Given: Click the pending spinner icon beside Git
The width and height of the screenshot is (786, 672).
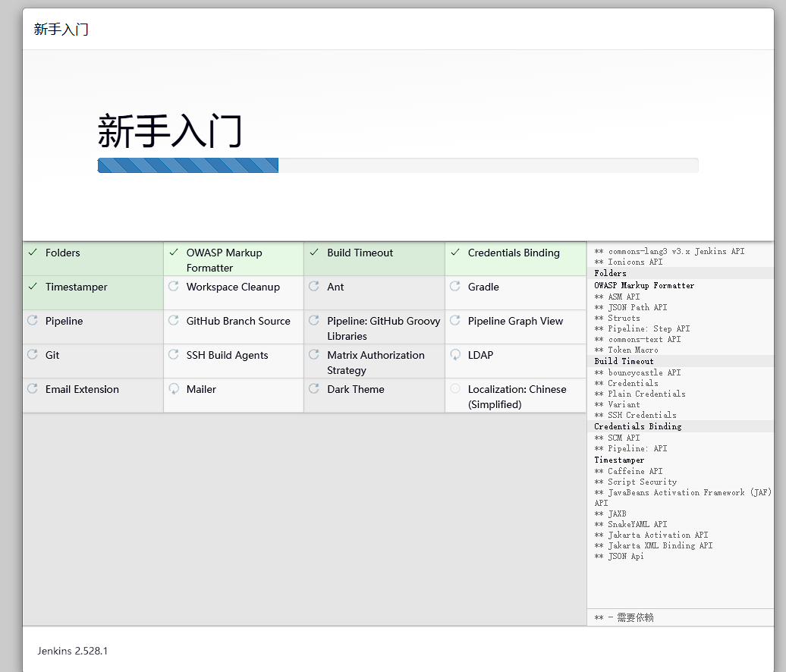Looking at the screenshot, I should pos(32,355).
